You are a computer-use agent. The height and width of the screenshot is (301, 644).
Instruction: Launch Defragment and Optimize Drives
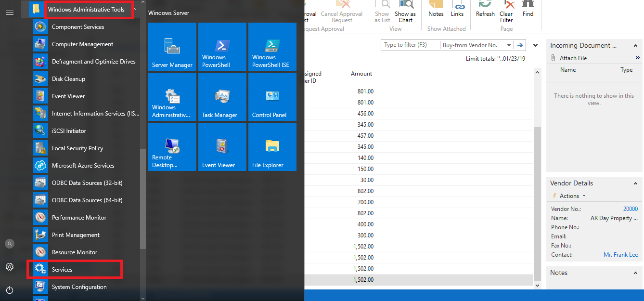coord(86,62)
